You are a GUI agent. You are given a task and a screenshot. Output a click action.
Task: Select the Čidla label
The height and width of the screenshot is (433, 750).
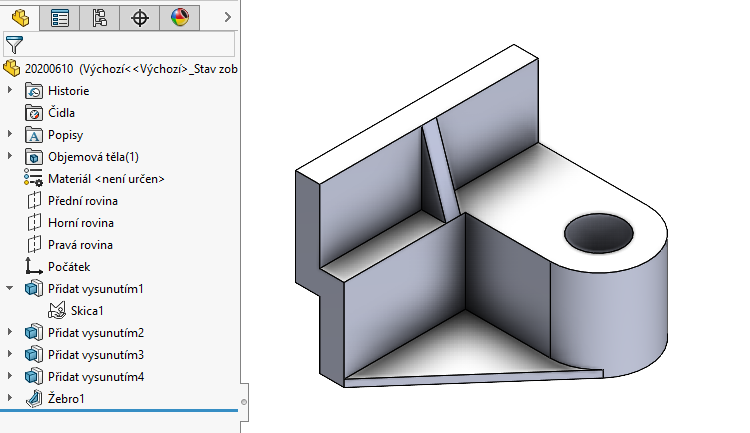pyautogui.click(x=61, y=113)
